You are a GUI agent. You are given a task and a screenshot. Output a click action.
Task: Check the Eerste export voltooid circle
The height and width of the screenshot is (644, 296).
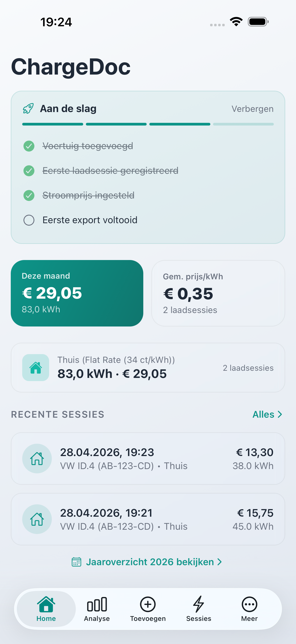click(x=29, y=220)
